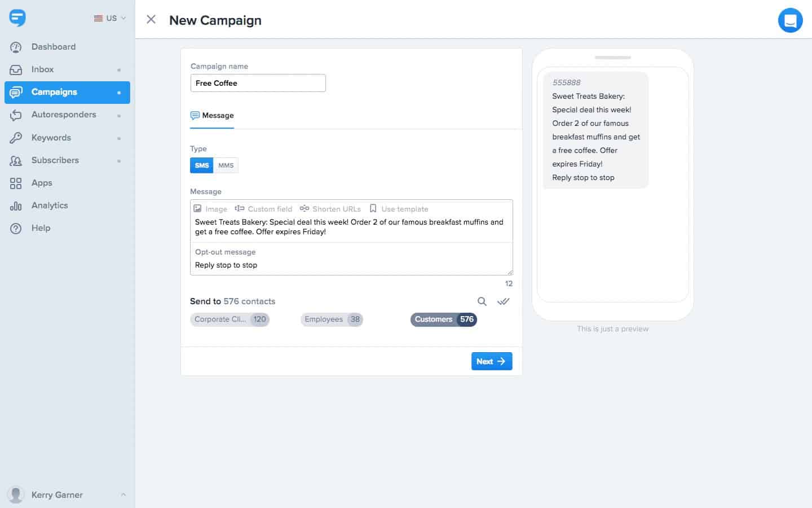Viewport: 812px width, 508px height.
Task: Click the search contacts magnifier icon
Action: coord(482,301)
